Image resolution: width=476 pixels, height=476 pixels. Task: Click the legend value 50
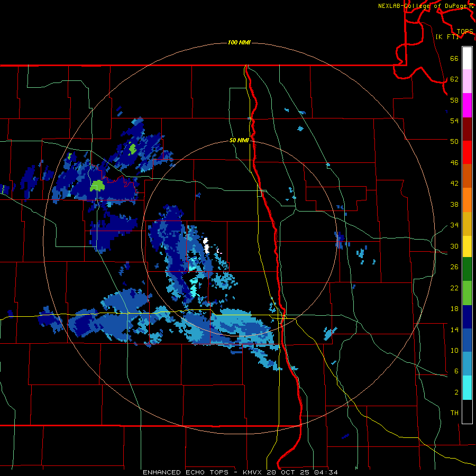(454, 142)
